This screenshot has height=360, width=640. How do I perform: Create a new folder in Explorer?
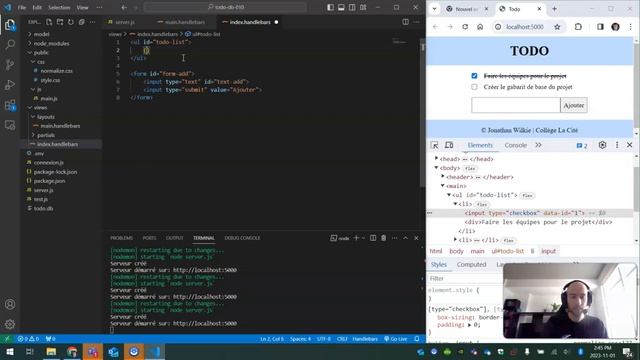click(x=60, y=22)
